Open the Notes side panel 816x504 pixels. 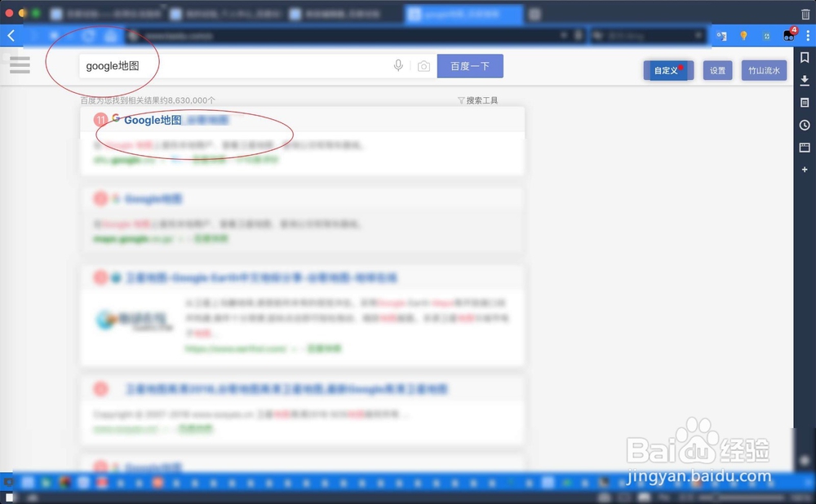[805, 103]
